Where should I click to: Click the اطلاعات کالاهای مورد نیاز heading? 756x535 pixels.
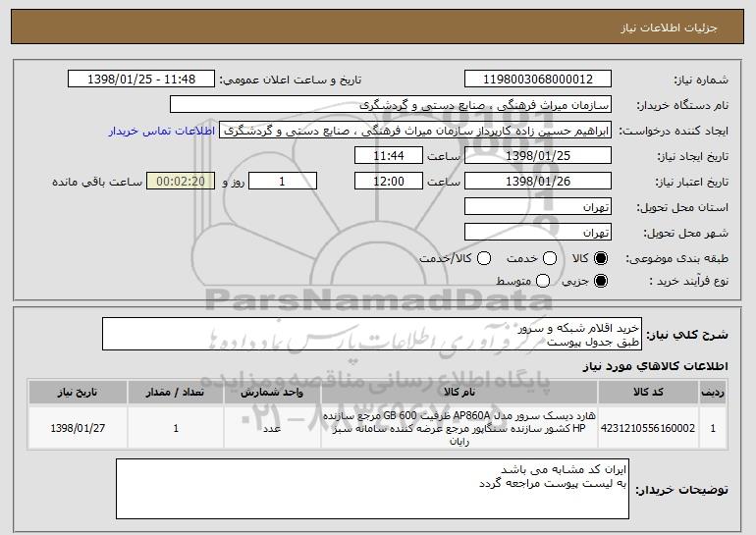click(x=655, y=366)
